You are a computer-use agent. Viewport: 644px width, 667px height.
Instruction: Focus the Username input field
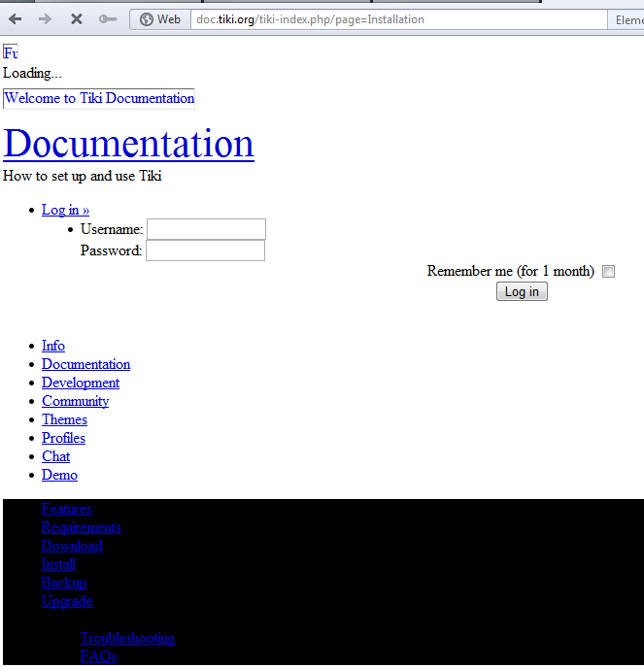207,229
